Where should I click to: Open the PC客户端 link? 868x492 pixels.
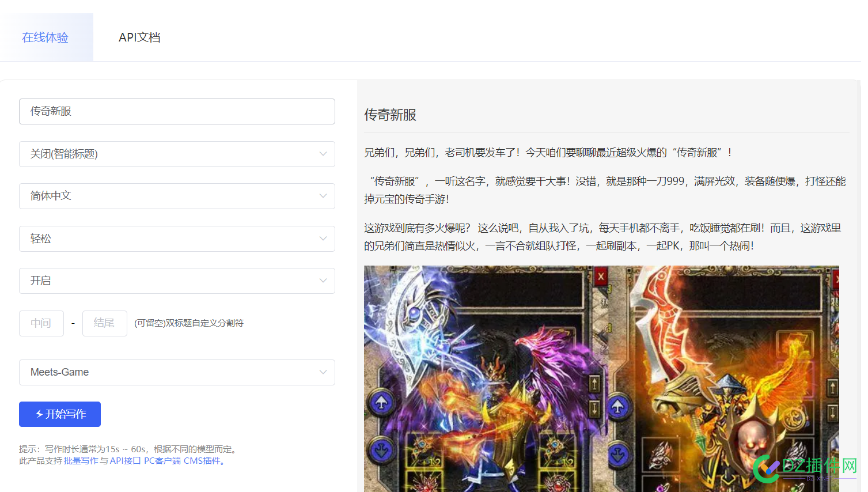[162, 461]
